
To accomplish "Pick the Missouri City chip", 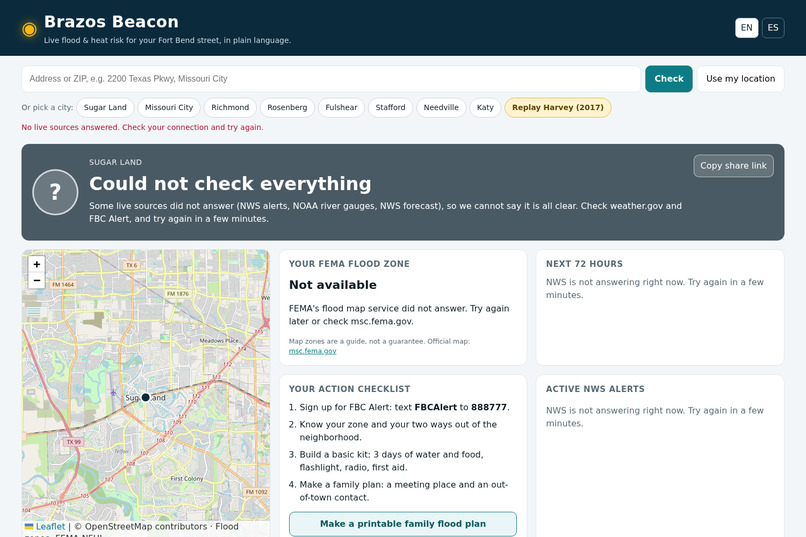I will pyautogui.click(x=169, y=107).
